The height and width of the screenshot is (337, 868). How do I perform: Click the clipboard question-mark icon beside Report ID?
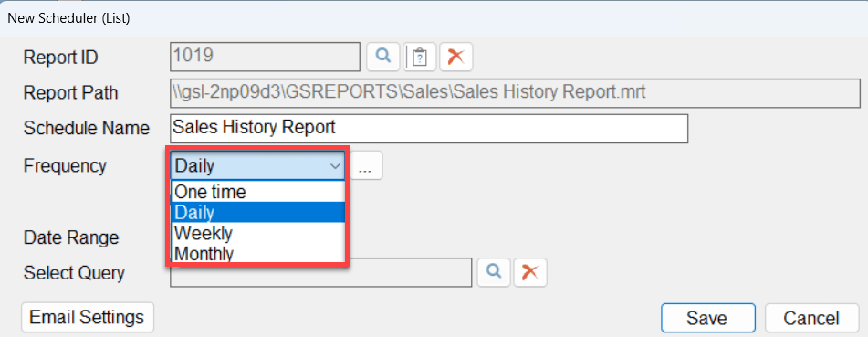click(x=420, y=57)
